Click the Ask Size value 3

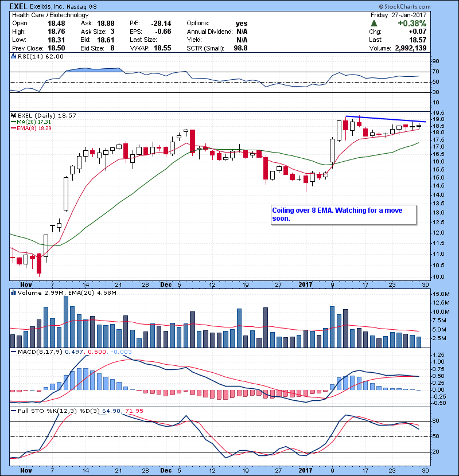coord(112,32)
